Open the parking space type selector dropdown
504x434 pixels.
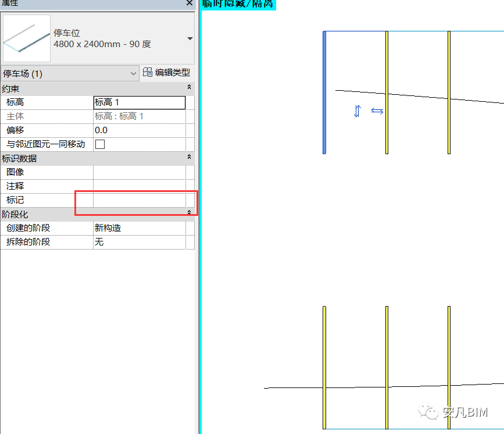click(190, 38)
